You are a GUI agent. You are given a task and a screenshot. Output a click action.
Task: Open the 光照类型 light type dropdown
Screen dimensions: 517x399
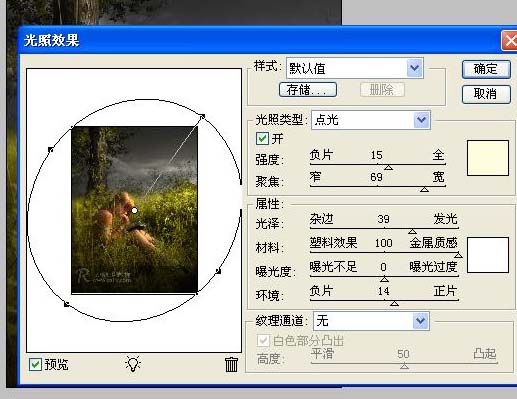371,120
